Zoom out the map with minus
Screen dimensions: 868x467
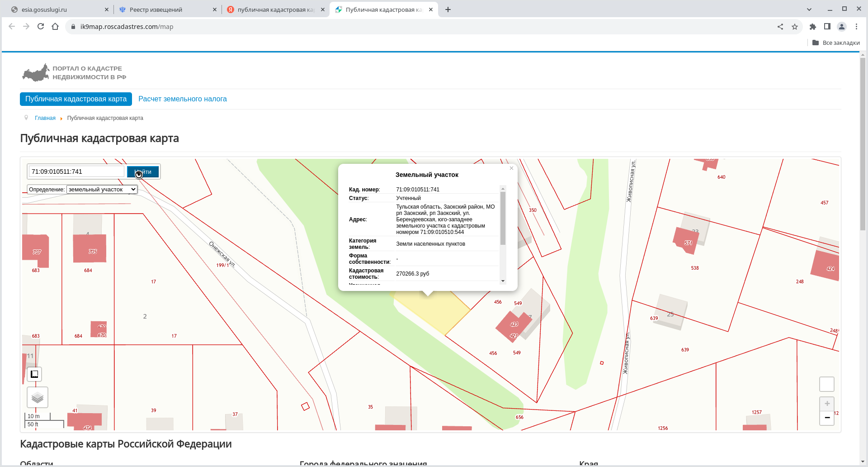(x=827, y=418)
